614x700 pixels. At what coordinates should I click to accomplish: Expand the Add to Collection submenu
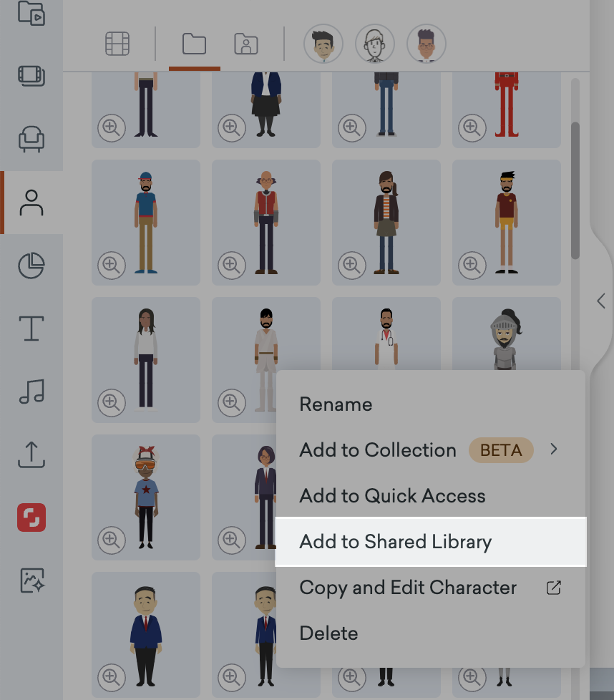tap(553, 450)
